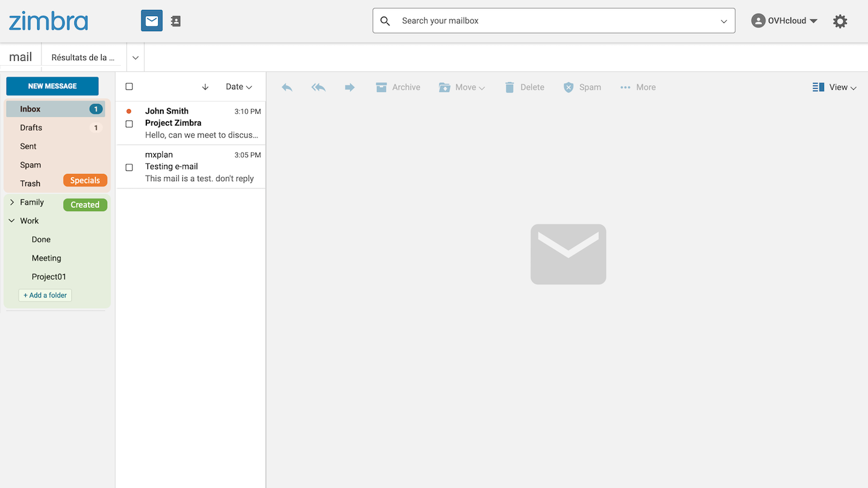Toggle sort direction arrow in message list

click(x=205, y=87)
